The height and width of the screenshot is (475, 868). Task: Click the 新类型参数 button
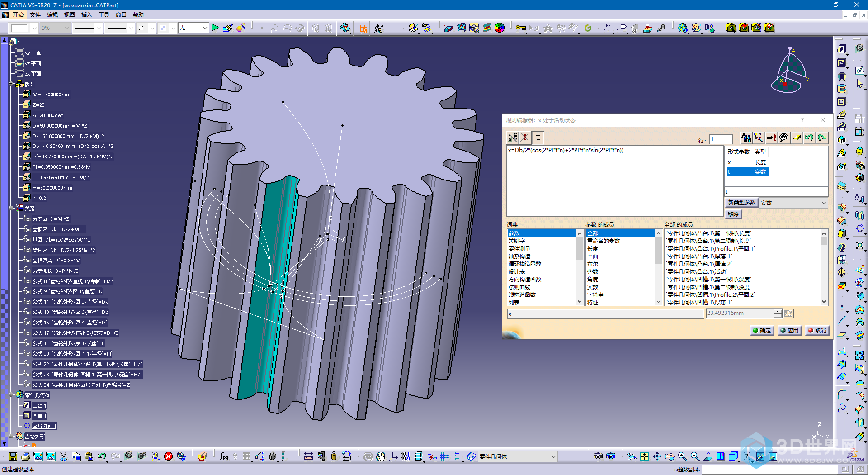(x=741, y=203)
